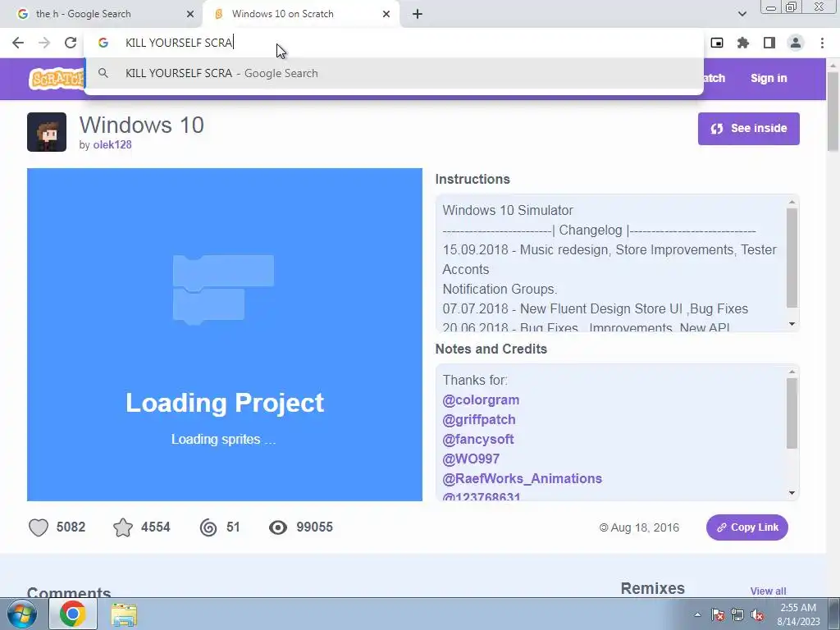Viewport: 840px width, 630px height.
Task: Click the 'Notification Groups.' text line
Action: click(500, 290)
